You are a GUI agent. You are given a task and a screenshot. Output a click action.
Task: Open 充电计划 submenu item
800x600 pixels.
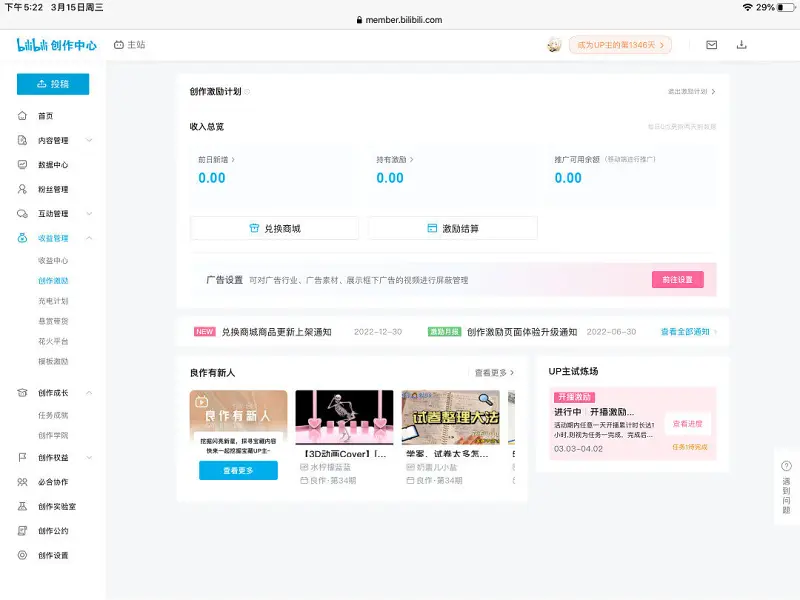tap(53, 301)
